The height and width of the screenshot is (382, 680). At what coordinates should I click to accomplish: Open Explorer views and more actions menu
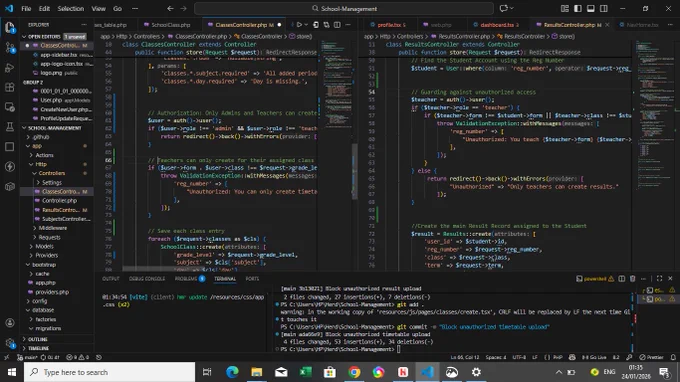pyautogui.click(x=84, y=25)
